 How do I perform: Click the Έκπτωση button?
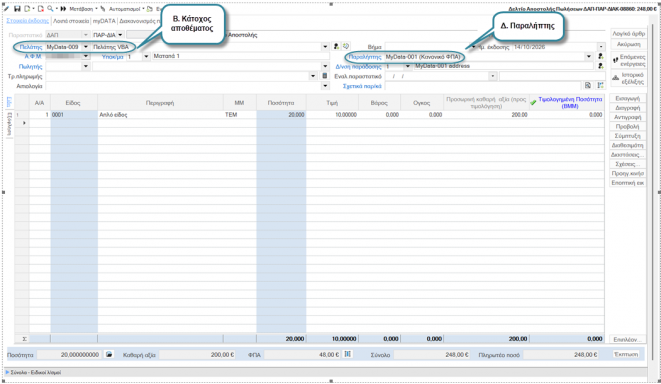click(626, 354)
